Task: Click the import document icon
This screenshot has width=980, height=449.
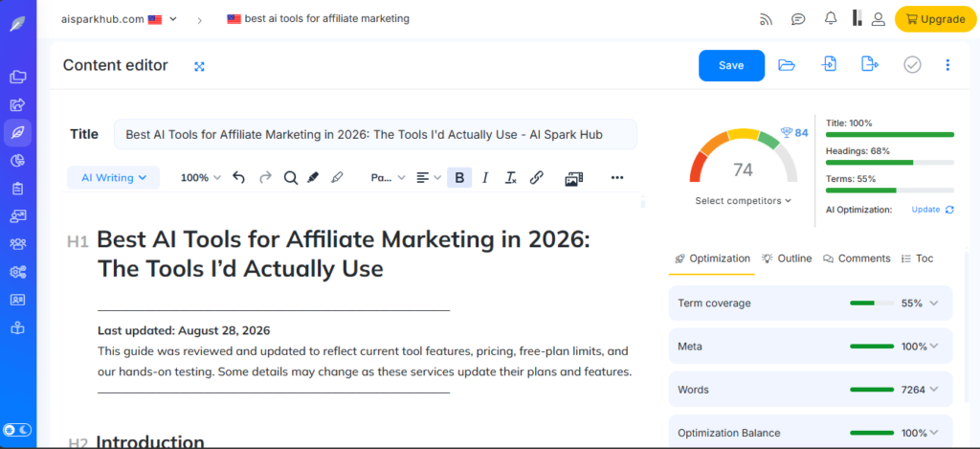Action: [x=830, y=64]
